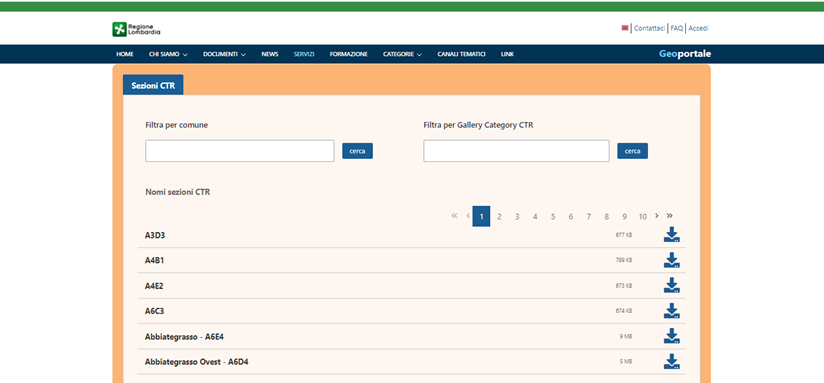Go to pagination page 9
This screenshot has width=824, height=383.
click(x=624, y=216)
